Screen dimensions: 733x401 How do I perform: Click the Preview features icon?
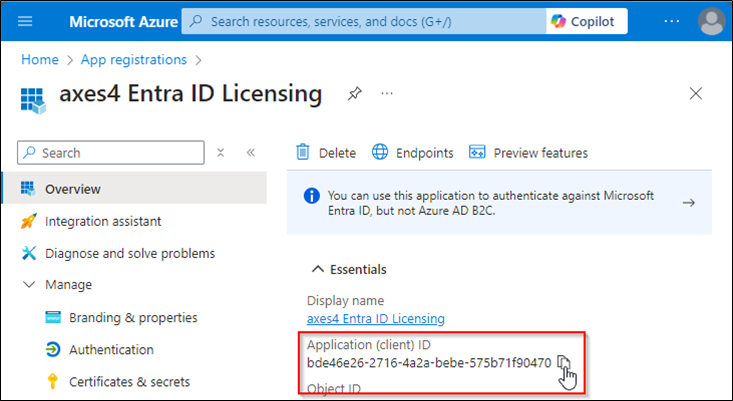tap(477, 152)
